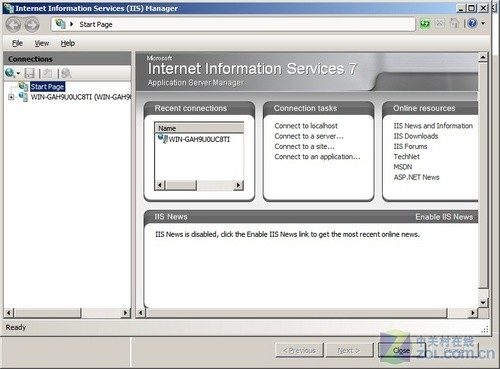Click left scroll arrow in Recent connections list
This screenshot has width=500, height=369.
[x=160, y=185]
